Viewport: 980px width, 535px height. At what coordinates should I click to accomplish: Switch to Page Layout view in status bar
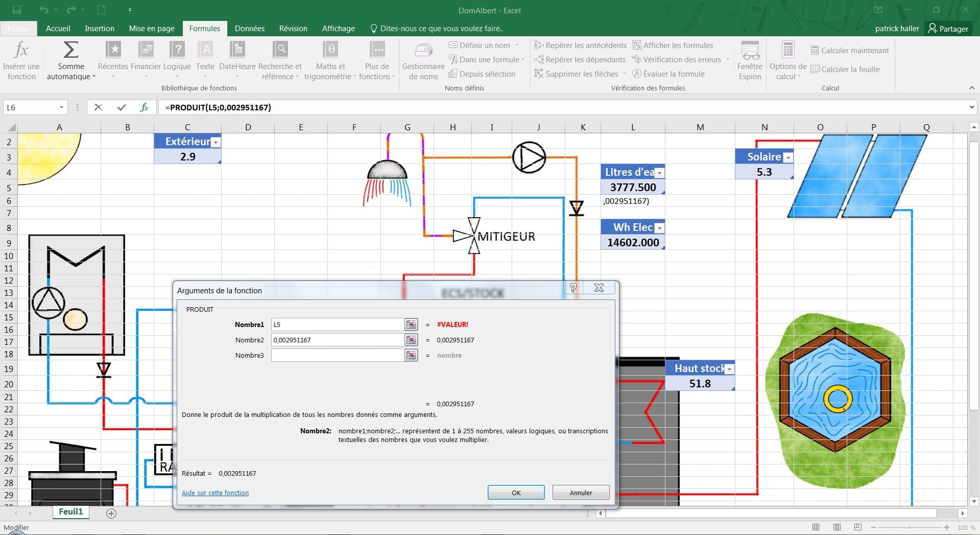(x=836, y=527)
